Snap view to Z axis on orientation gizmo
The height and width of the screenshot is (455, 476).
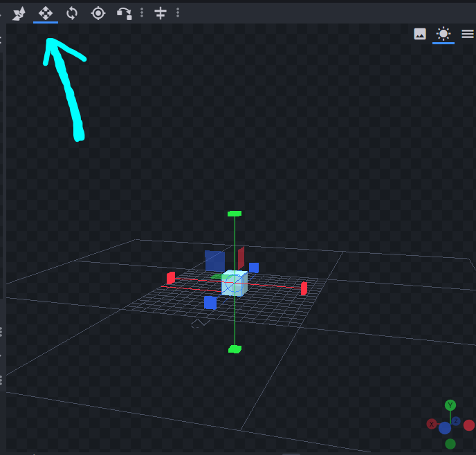[456, 421]
